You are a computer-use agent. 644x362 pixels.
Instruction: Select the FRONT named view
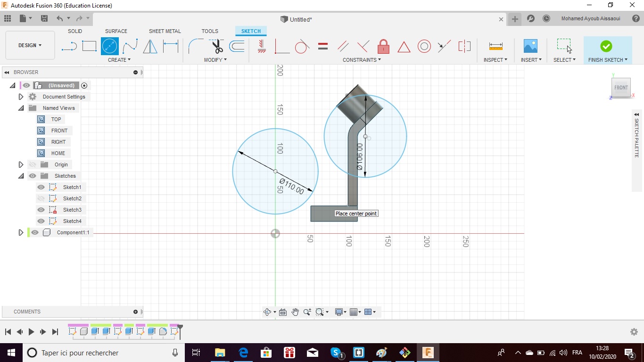point(59,131)
